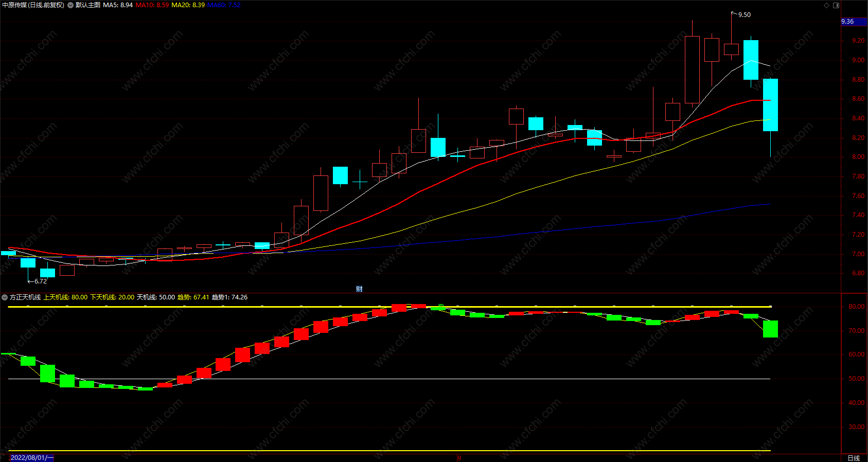The image size is (868, 462).
Task: Click the stock title 中原传媒(日线.前复权)
Action: point(33,5)
